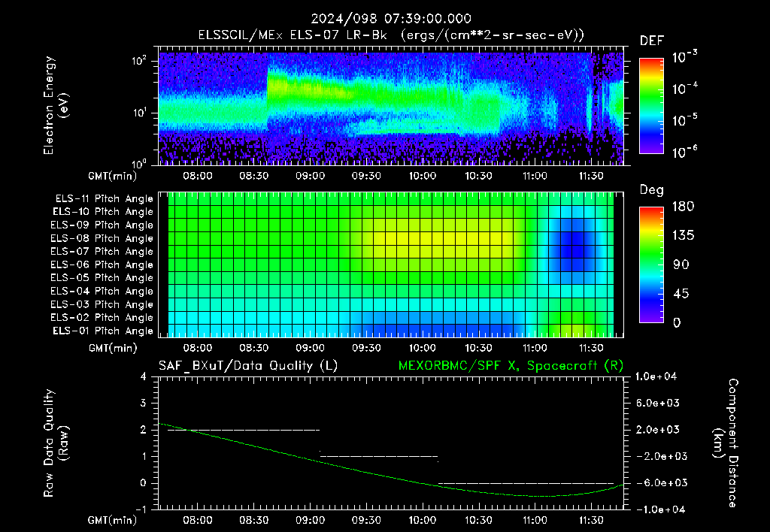Image resolution: width=770 pixels, height=532 pixels.
Task: Click 09:30 time tick under the spectrogram
Action: (366, 176)
